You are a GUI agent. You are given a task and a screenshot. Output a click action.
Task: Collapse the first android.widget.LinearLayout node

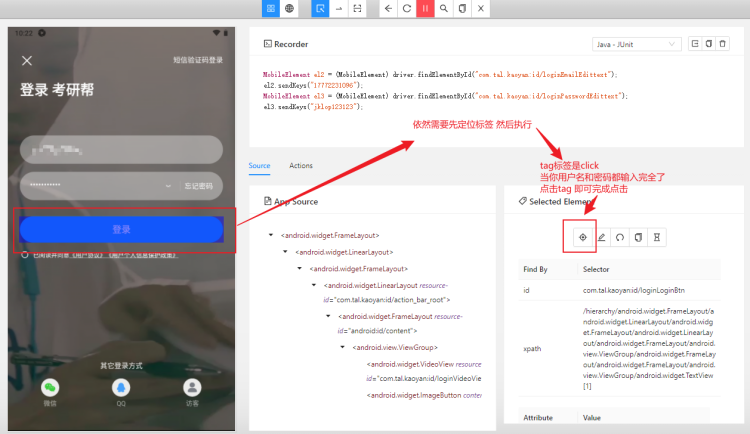tap(285, 252)
